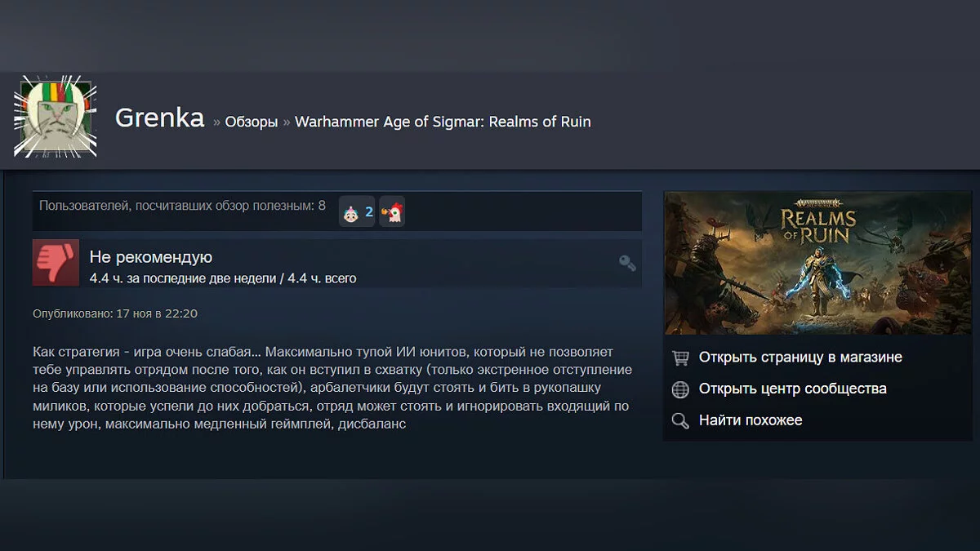The image size is (980, 551).
Task: Open the Grenka username link
Action: coord(159,118)
